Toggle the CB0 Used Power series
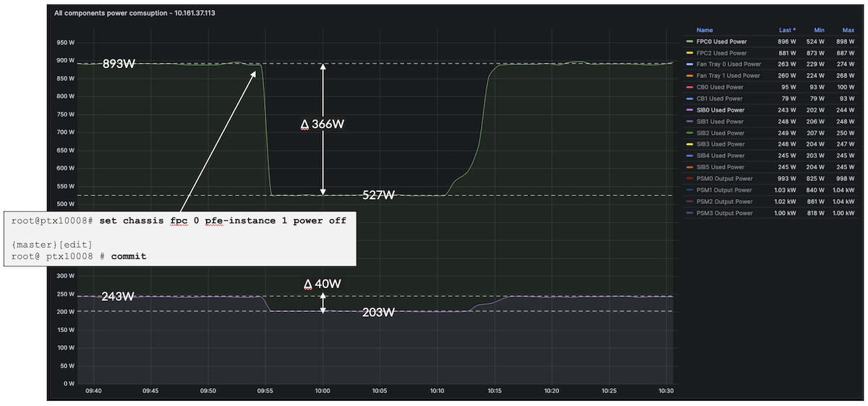The image size is (868, 406). [719, 88]
